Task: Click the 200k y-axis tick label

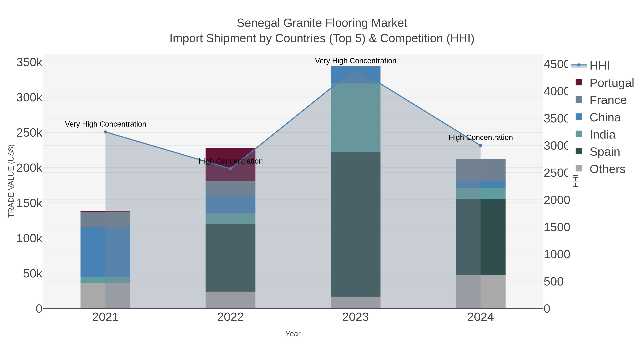Action: pos(30,168)
